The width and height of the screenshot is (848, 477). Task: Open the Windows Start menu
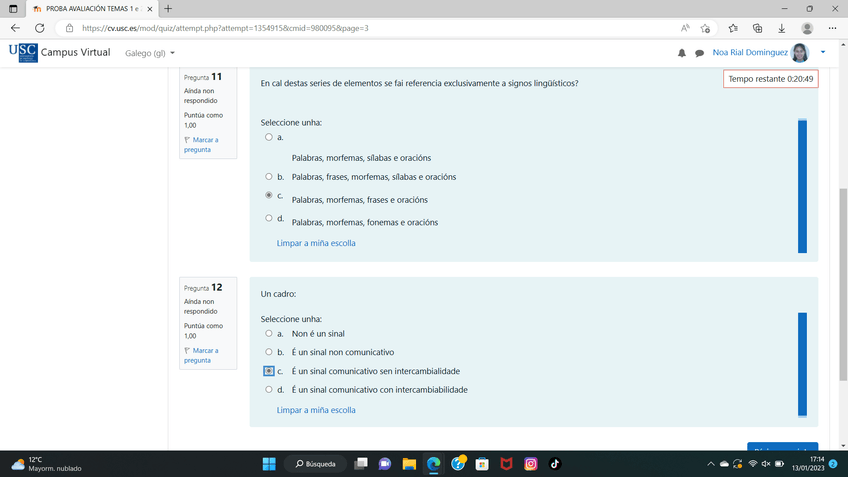[269, 464]
